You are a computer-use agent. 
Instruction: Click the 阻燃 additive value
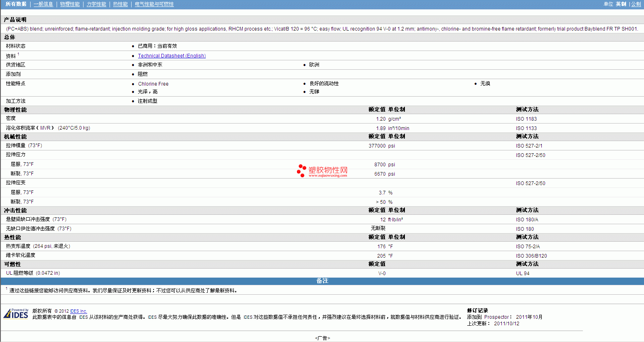(x=143, y=74)
